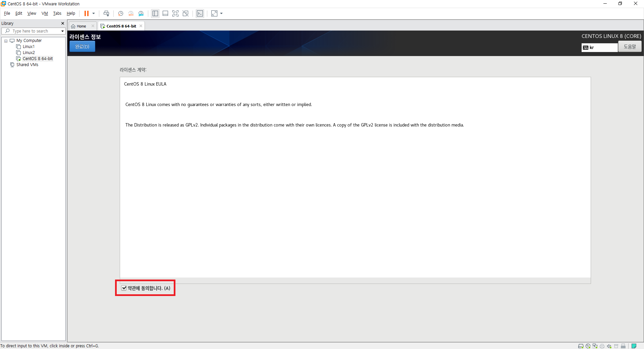Toggle the library sidebar view

pos(155,13)
